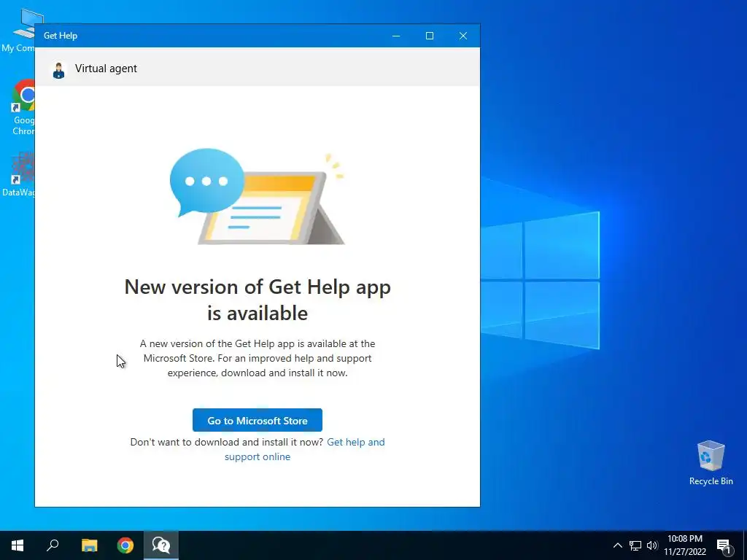
Task: Open the network status tray icon
Action: (635, 545)
